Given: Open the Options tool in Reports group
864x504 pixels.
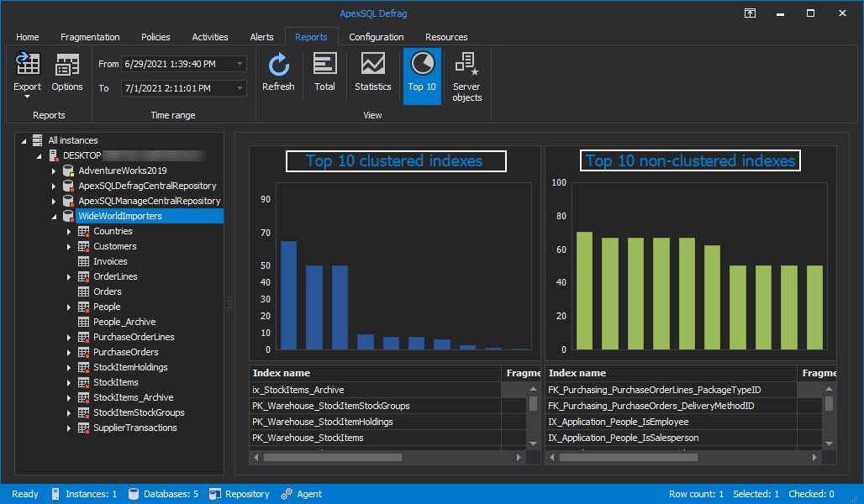Looking at the screenshot, I should click(x=66, y=74).
